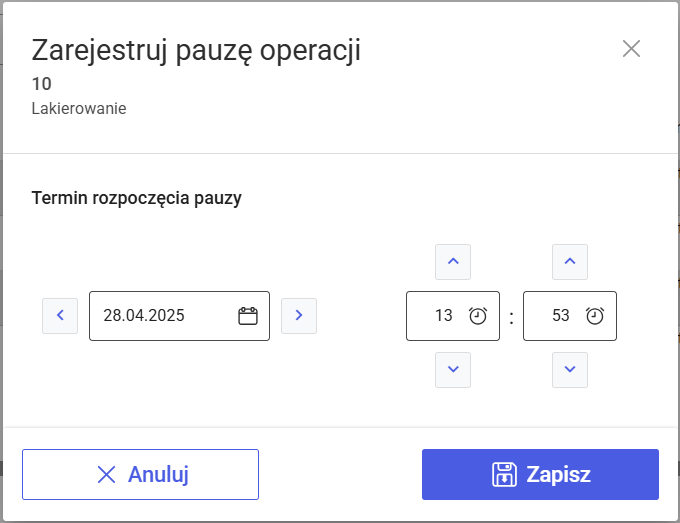Go to the previous day
Image resolution: width=680 pixels, height=523 pixels.
tap(60, 316)
